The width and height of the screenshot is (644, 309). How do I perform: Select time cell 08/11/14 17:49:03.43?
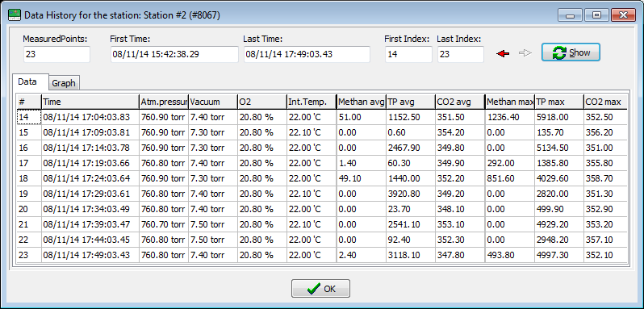pos(90,255)
